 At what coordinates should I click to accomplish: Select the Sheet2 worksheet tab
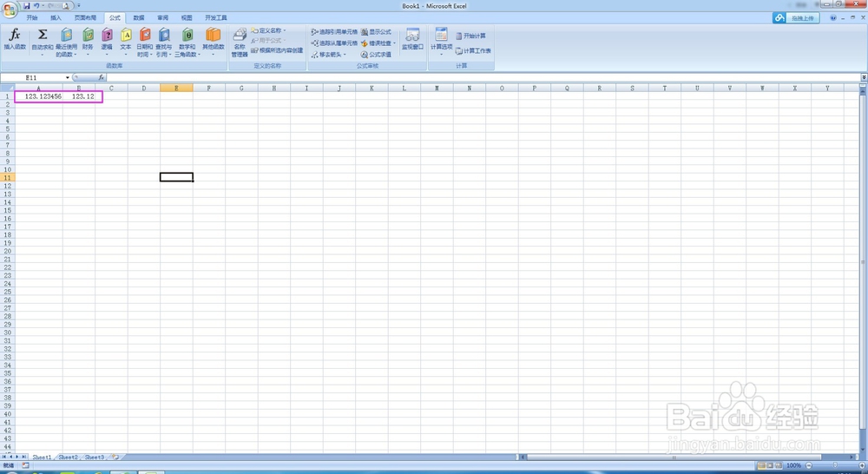pyautogui.click(x=68, y=457)
